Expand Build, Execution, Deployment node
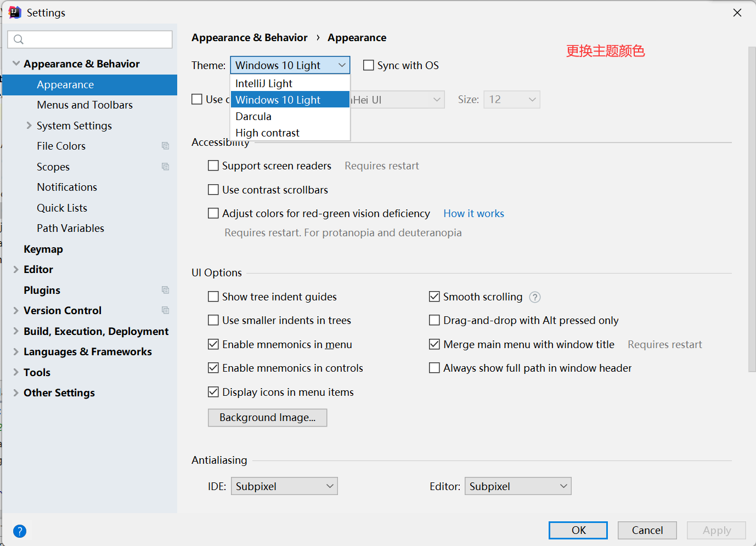756x546 pixels. 16,331
